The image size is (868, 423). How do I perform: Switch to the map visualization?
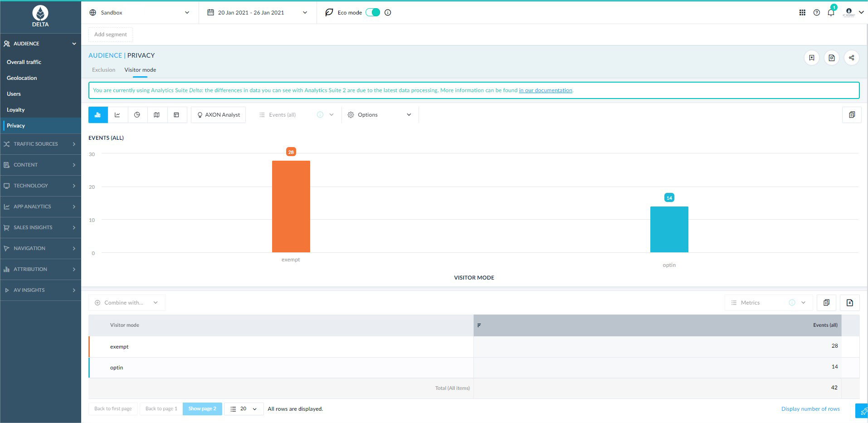pos(156,115)
